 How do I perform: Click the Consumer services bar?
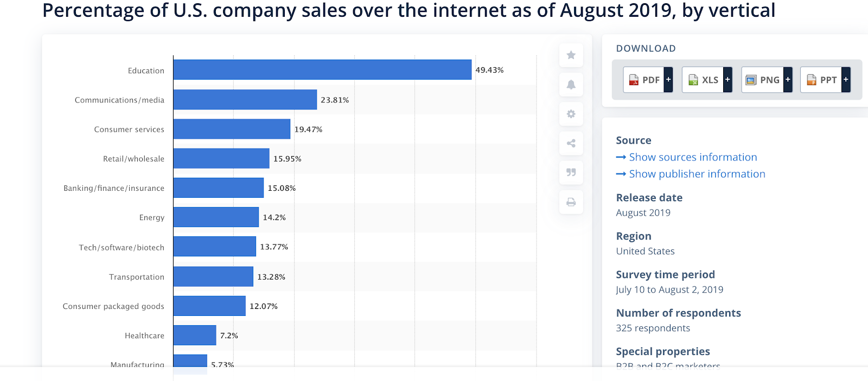[232, 129]
